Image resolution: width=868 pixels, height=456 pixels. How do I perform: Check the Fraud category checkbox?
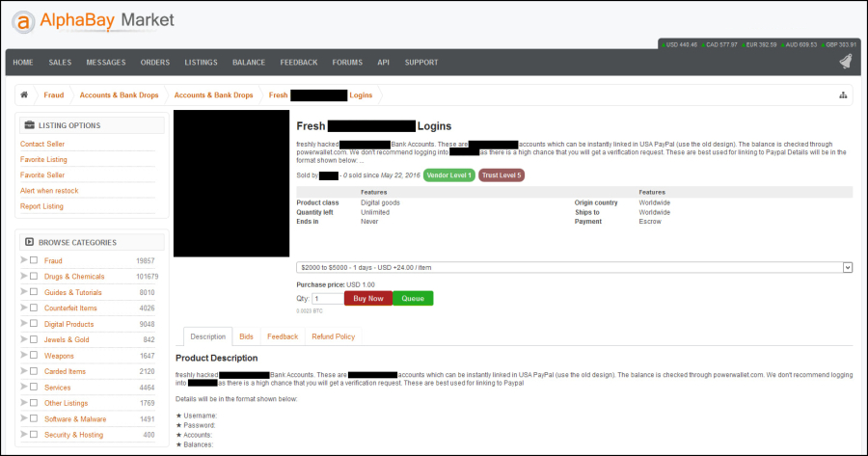pyautogui.click(x=34, y=260)
